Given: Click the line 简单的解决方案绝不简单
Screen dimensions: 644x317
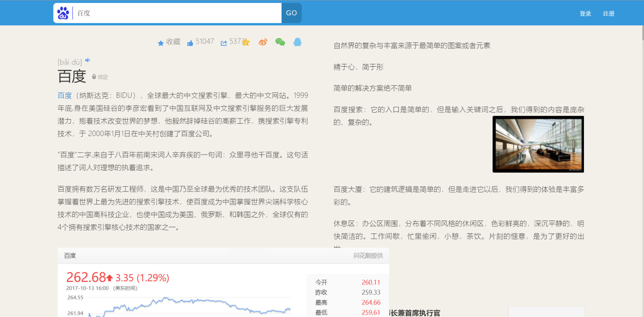Looking at the screenshot, I should coord(373,88).
